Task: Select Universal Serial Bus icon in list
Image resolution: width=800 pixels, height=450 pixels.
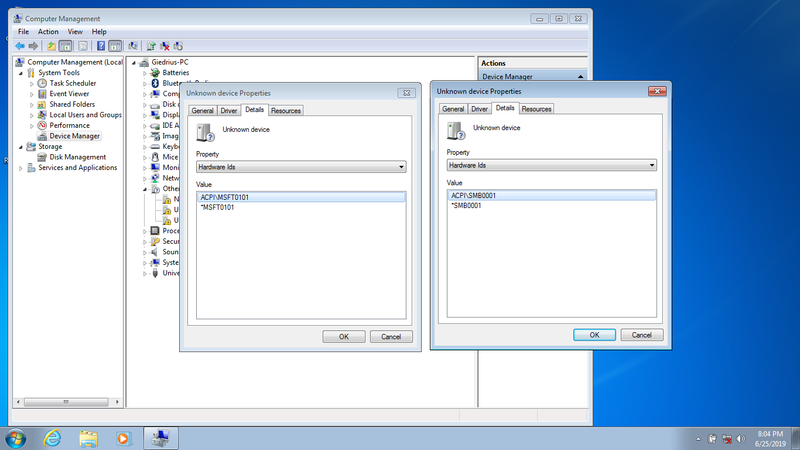Action: click(155, 273)
